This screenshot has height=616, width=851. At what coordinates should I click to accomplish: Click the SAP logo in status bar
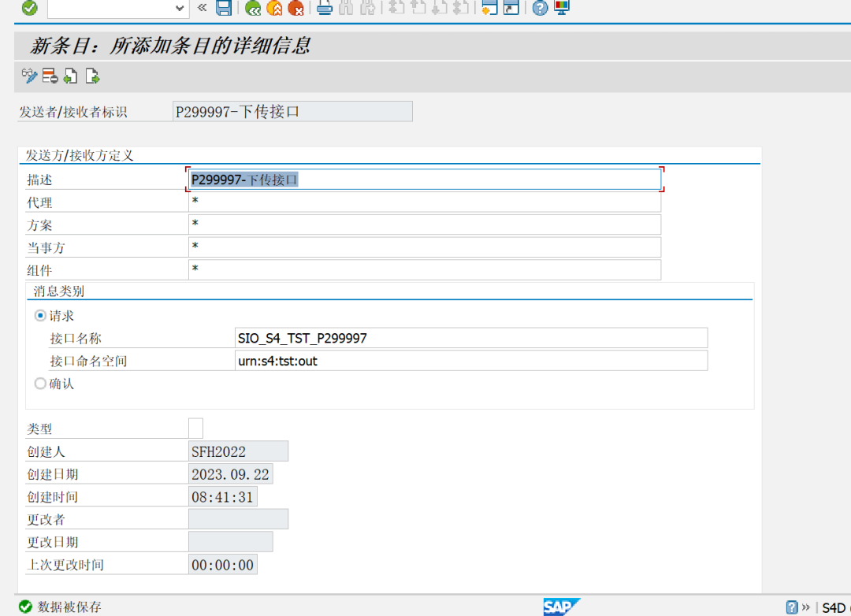(561, 607)
